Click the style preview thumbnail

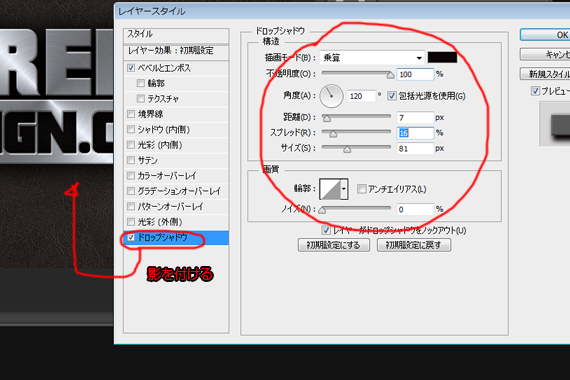tap(555, 124)
